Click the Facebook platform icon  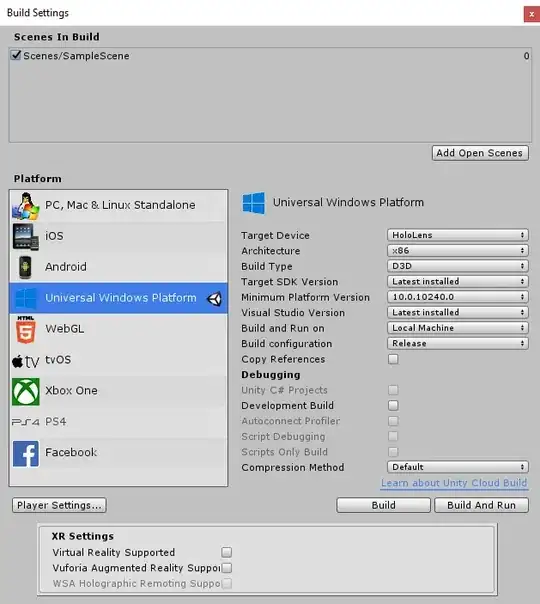[26, 454]
